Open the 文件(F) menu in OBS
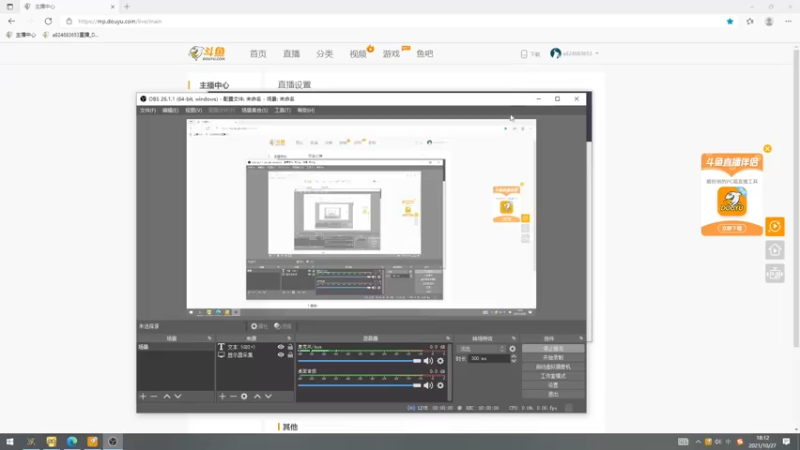This screenshot has height=450, width=800. coord(147,110)
